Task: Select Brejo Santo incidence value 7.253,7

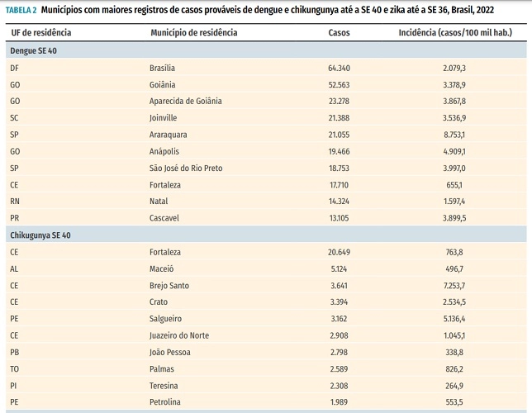Action: point(454,285)
